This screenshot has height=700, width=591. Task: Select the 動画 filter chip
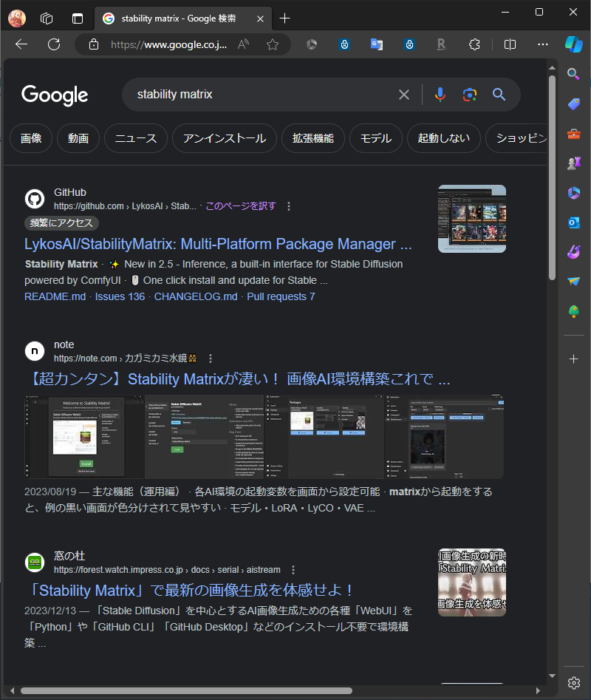click(78, 138)
